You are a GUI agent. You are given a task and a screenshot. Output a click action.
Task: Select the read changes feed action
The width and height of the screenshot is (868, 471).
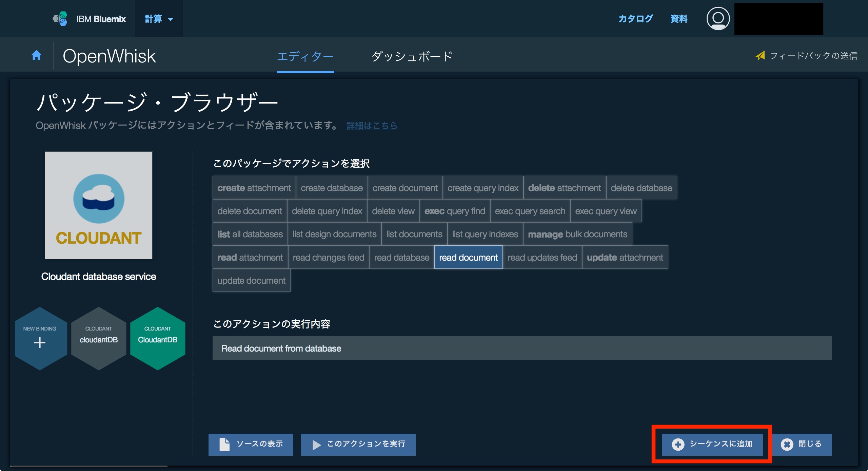tap(329, 257)
